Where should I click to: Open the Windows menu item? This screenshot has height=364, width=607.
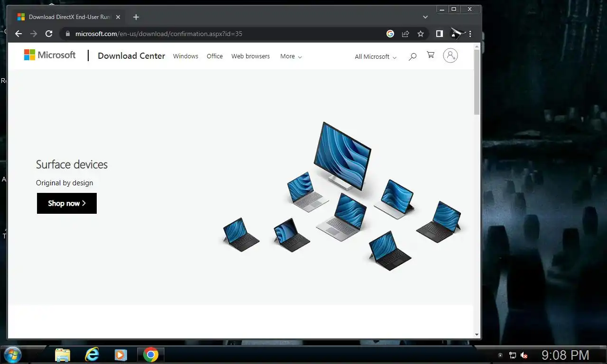point(185,56)
